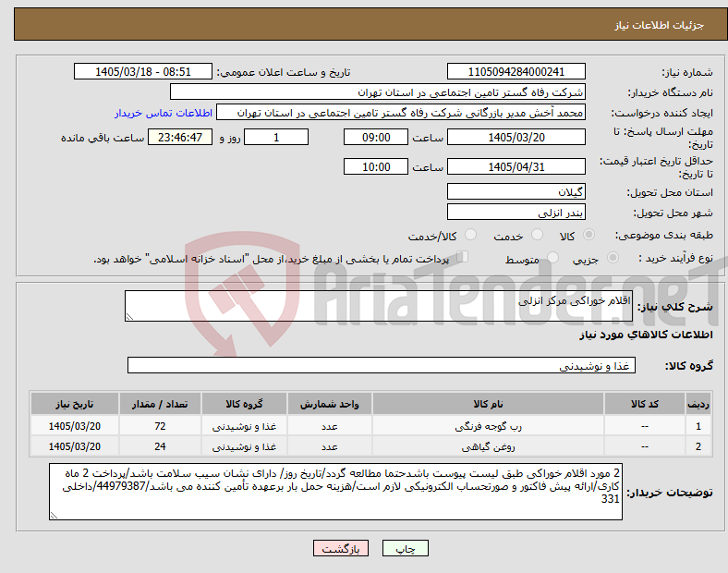Viewport: 728px width, 573px height.
Task: Select the کالا radio button
Action: click(x=588, y=235)
